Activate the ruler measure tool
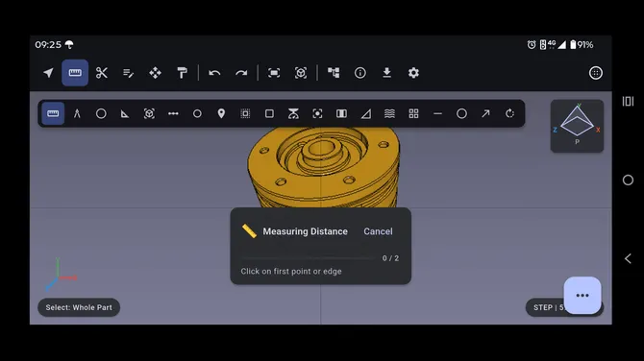 (x=75, y=73)
